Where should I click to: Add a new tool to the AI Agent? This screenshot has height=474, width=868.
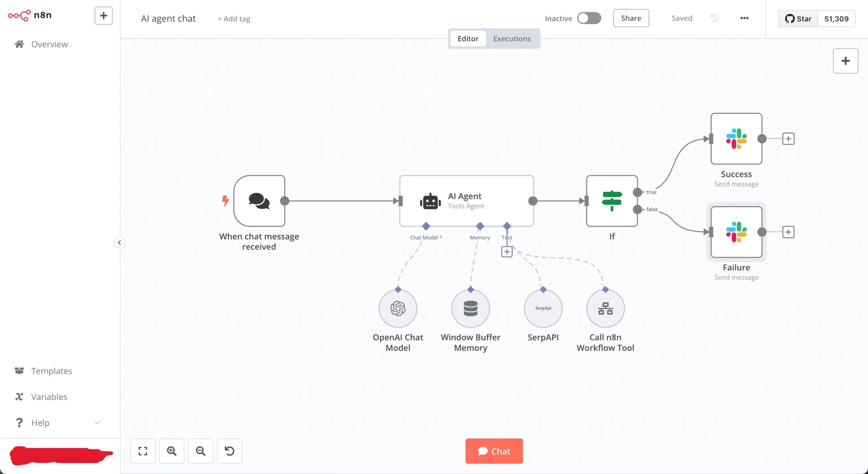coord(507,251)
